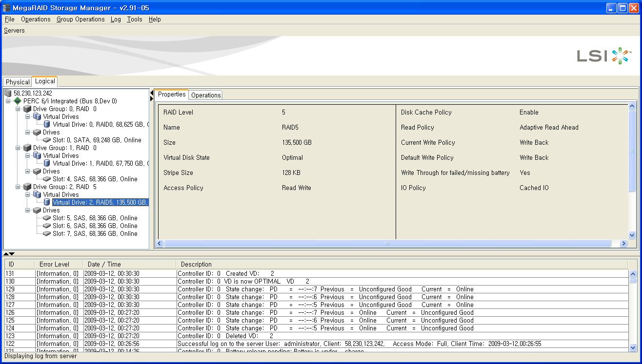Select the Logical tab

point(45,81)
